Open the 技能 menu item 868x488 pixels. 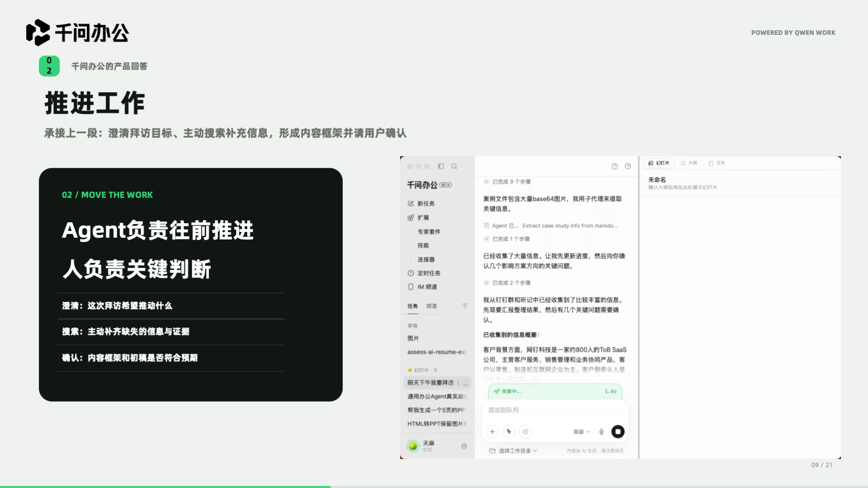(x=423, y=245)
